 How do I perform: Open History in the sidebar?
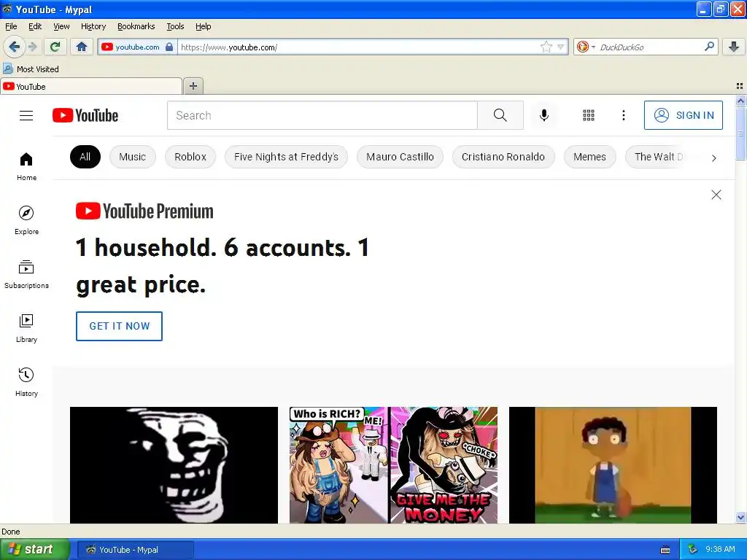click(27, 382)
